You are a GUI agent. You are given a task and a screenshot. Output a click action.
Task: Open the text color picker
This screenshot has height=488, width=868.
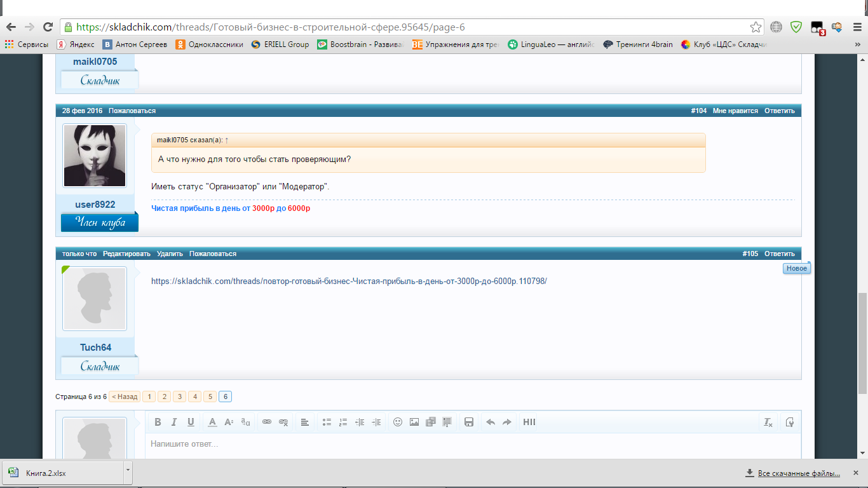(213, 422)
